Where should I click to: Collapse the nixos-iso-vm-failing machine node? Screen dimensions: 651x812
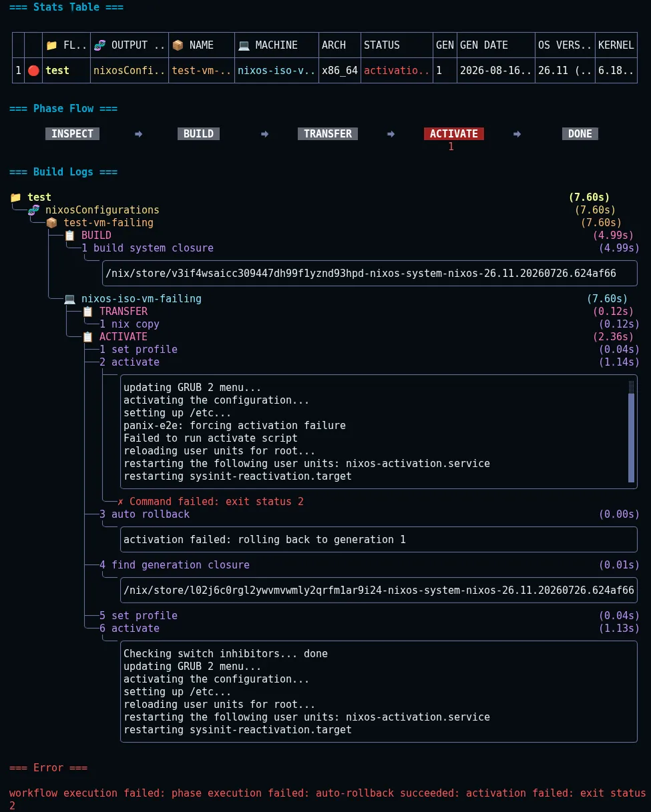tap(142, 299)
